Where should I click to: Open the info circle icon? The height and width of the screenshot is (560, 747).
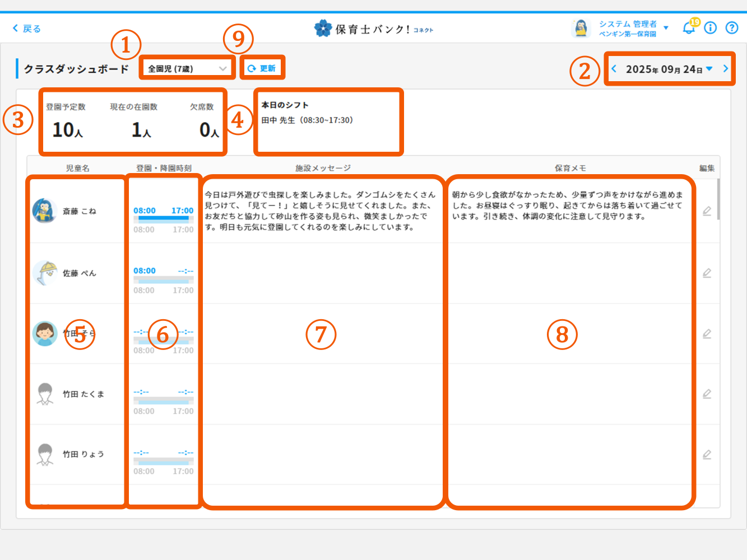(710, 28)
